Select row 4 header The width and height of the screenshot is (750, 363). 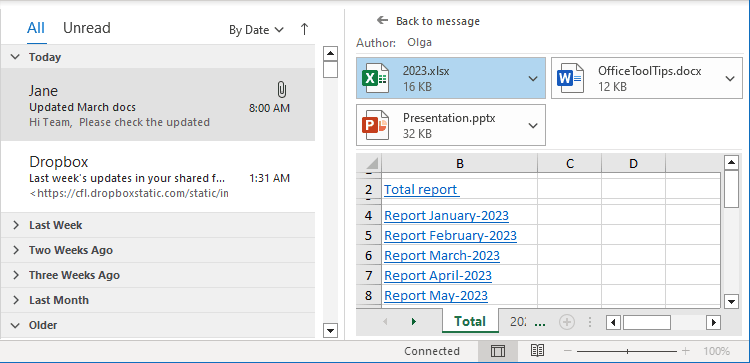click(369, 216)
